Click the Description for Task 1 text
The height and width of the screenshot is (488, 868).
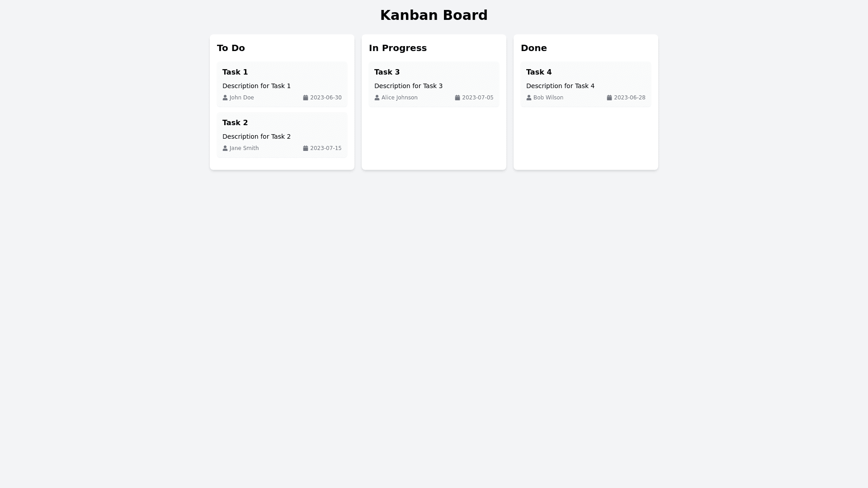pyautogui.click(x=256, y=86)
